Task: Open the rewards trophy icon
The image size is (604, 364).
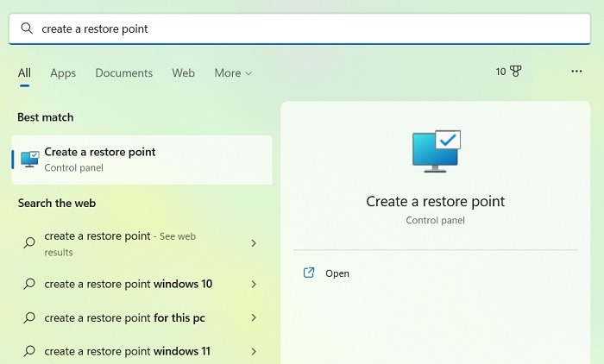Action: point(515,72)
